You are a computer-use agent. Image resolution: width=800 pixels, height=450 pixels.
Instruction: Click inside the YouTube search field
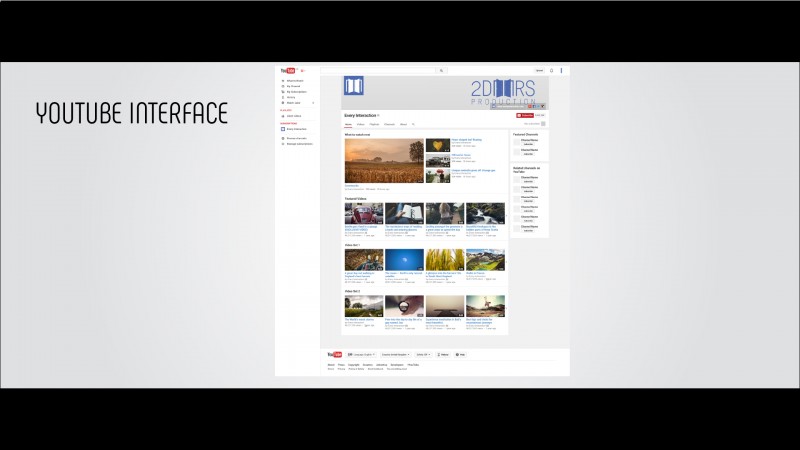point(378,70)
